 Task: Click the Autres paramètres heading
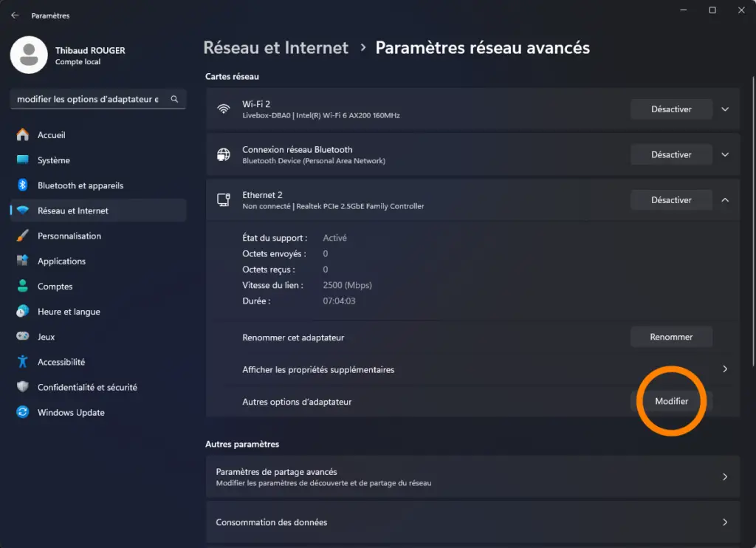pyautogui.click(x=242, y=444)
